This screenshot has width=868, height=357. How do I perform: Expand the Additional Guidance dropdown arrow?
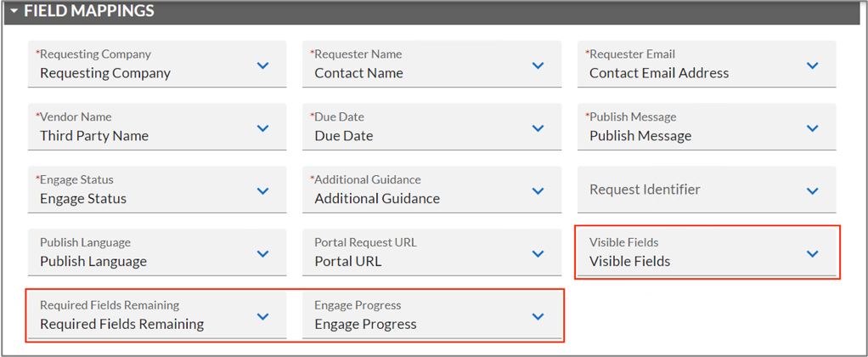click(538, 190)
